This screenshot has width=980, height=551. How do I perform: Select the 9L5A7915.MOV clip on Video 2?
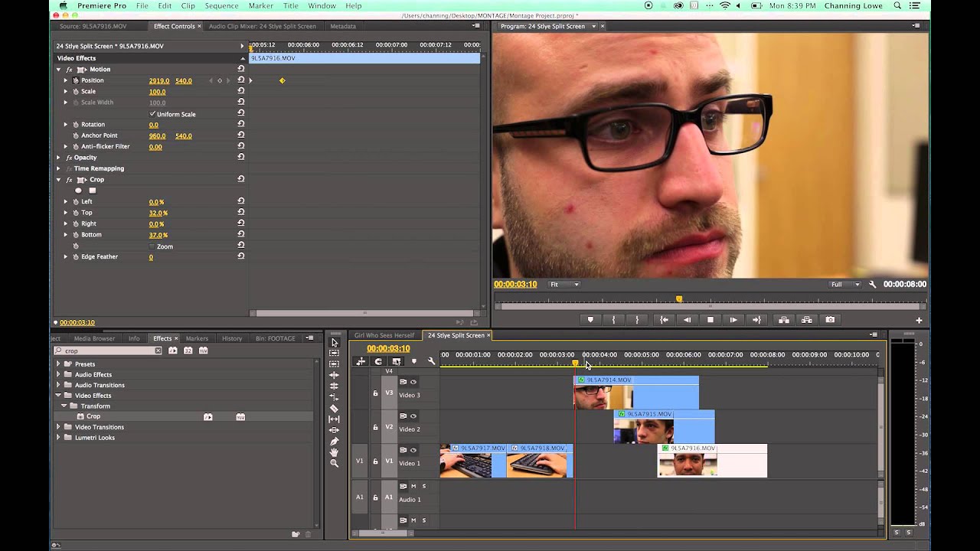pyautogui.click(x=664, y=426)
